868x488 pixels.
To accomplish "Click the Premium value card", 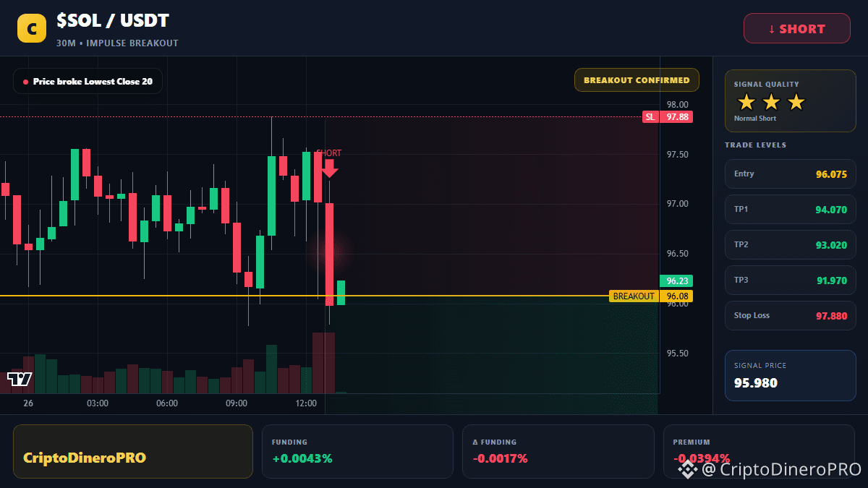I will click(x=759, y=451).
